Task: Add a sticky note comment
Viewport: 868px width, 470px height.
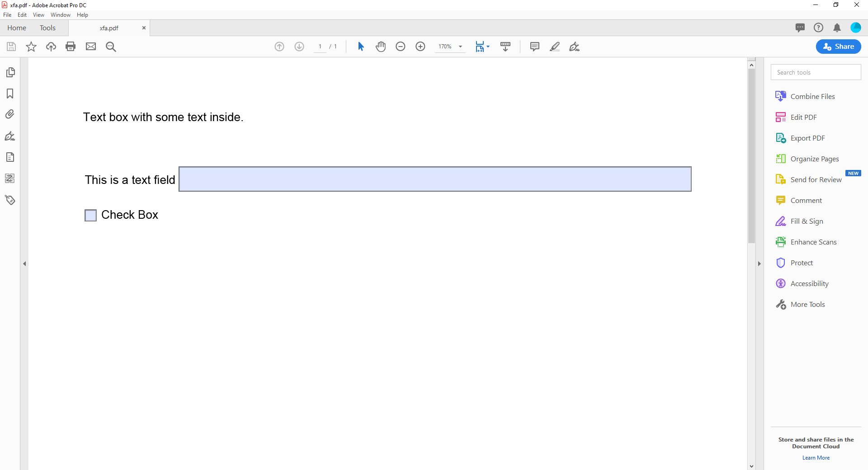Action: pyautogui.click(x=534, y=47)
